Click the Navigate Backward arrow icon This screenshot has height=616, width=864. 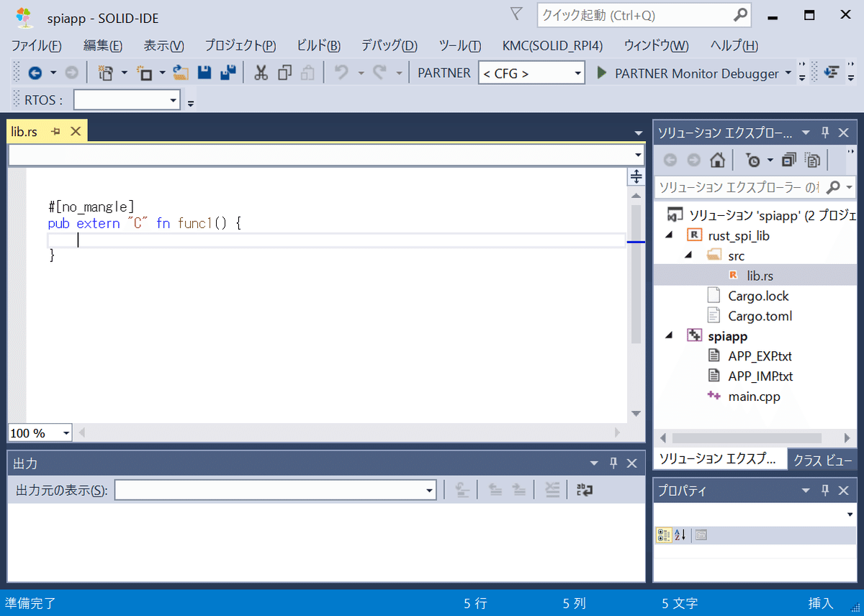pos(35,73)
